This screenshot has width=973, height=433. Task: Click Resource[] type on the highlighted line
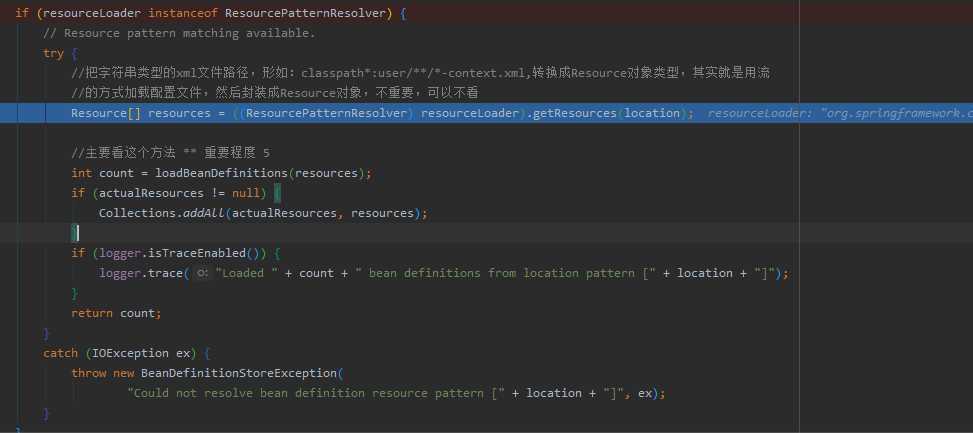click(x=105, y=113)
